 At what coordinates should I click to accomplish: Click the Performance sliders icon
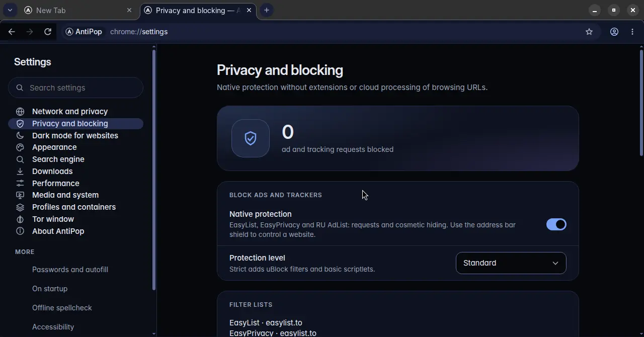20,184
